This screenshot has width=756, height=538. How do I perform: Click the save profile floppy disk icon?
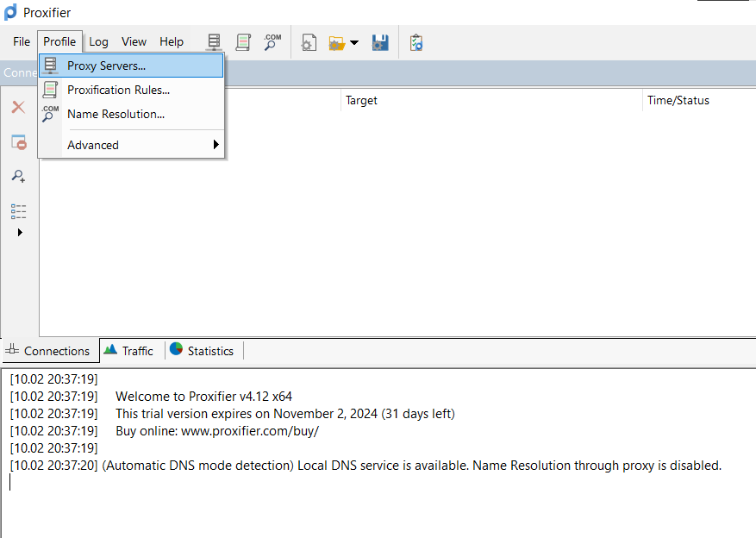(x=380, y=43)
